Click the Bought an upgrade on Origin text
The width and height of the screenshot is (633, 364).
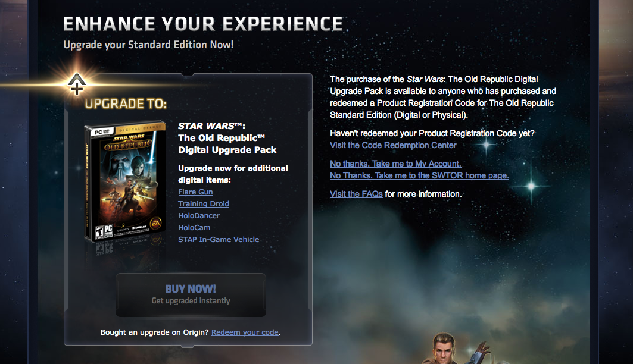[155, 332]
